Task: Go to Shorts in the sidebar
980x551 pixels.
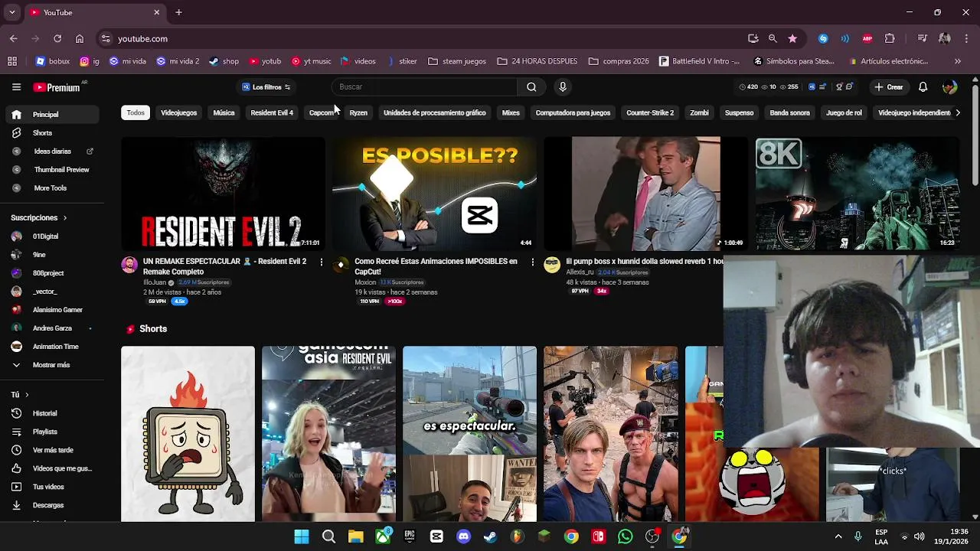Action: 51,133
